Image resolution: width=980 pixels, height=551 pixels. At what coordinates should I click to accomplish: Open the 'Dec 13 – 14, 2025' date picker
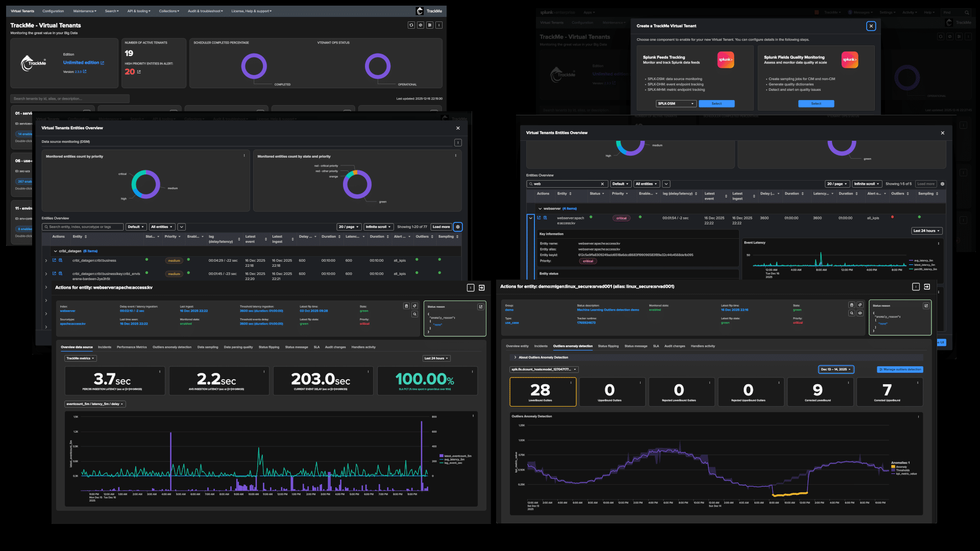pyautogui.click(x=836, y=369)
